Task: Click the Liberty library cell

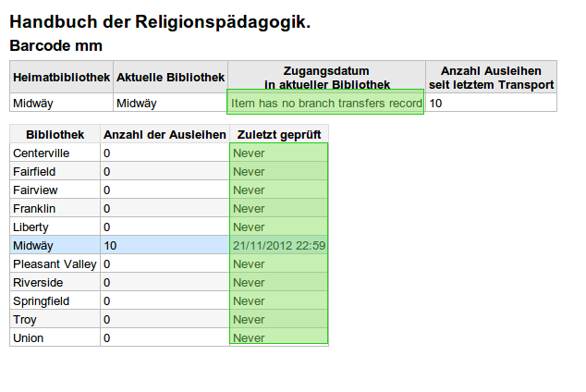Action: tap(31, 227)
